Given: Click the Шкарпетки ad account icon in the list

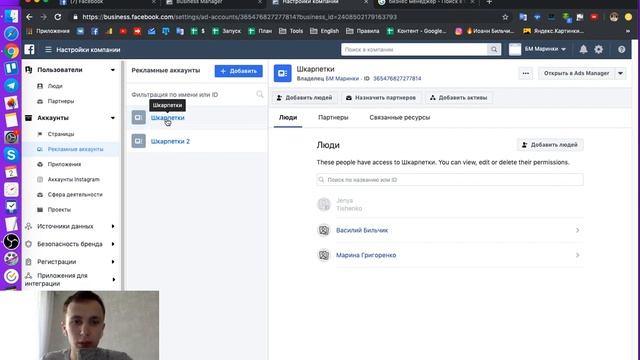Looking at the screenshot, I should click(x=138, y=118).
